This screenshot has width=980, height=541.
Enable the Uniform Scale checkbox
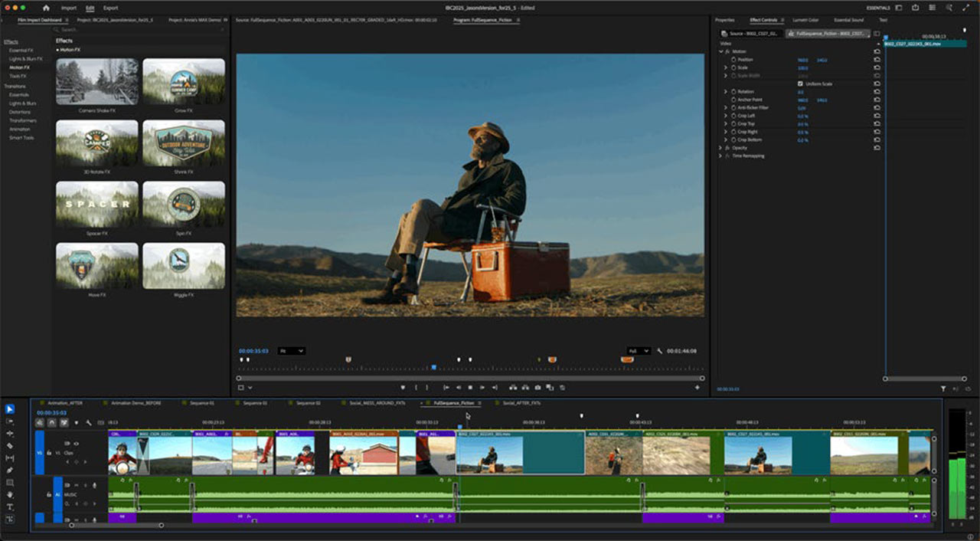800,84
